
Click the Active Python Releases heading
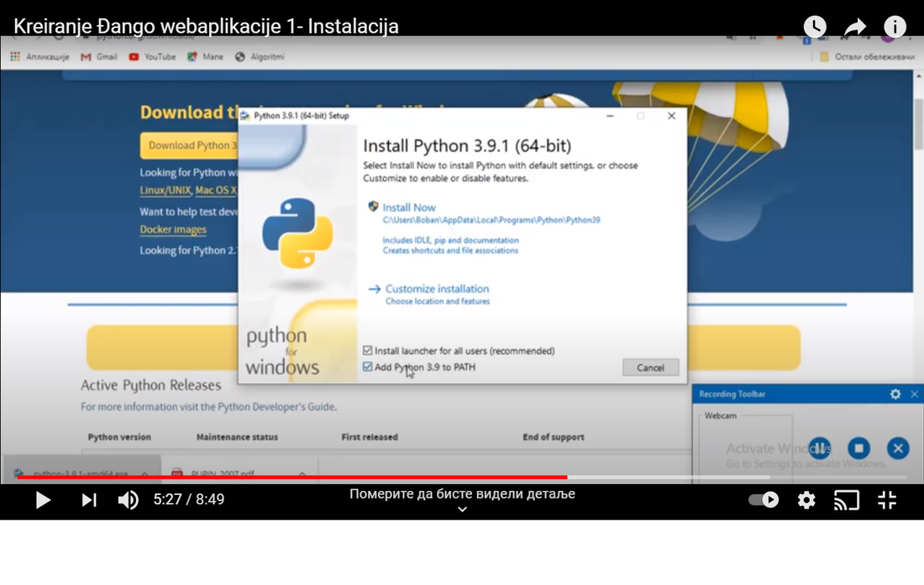pyautogui.click(x=151, y=385)
